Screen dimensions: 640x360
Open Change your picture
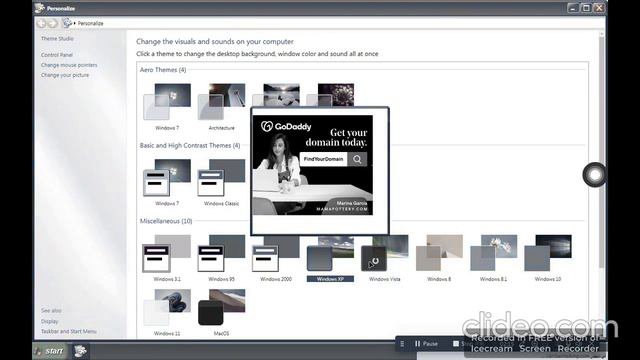[x=65, y=75]
